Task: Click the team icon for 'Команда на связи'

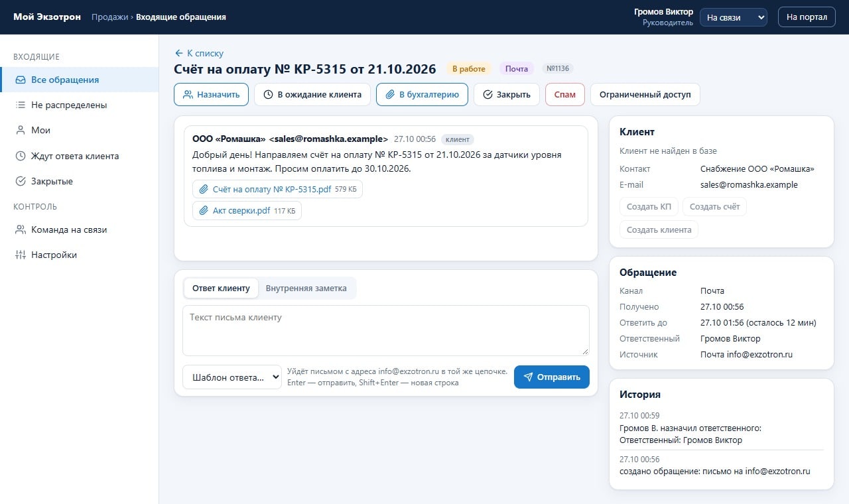Action: tap(21, 229)
